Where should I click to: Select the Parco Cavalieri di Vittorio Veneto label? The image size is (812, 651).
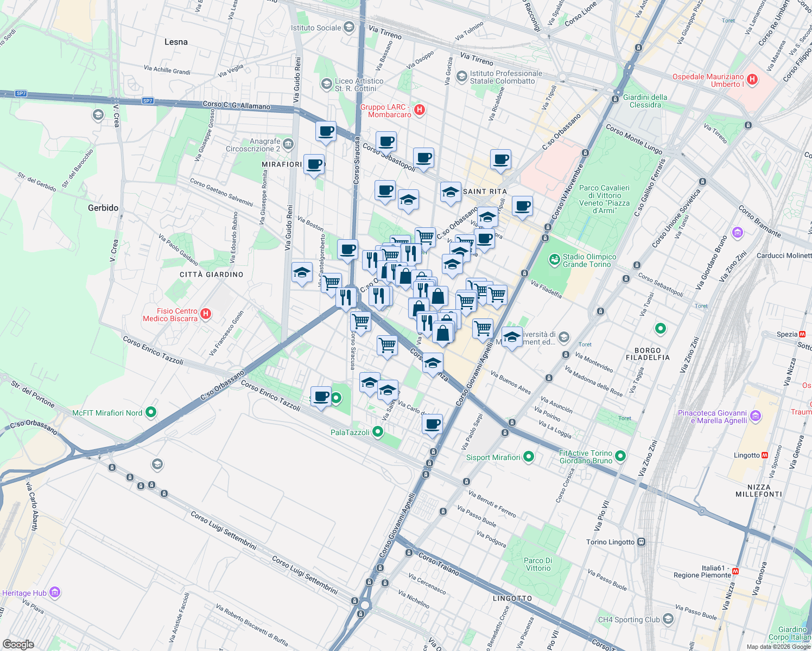(x=604, y=199)
